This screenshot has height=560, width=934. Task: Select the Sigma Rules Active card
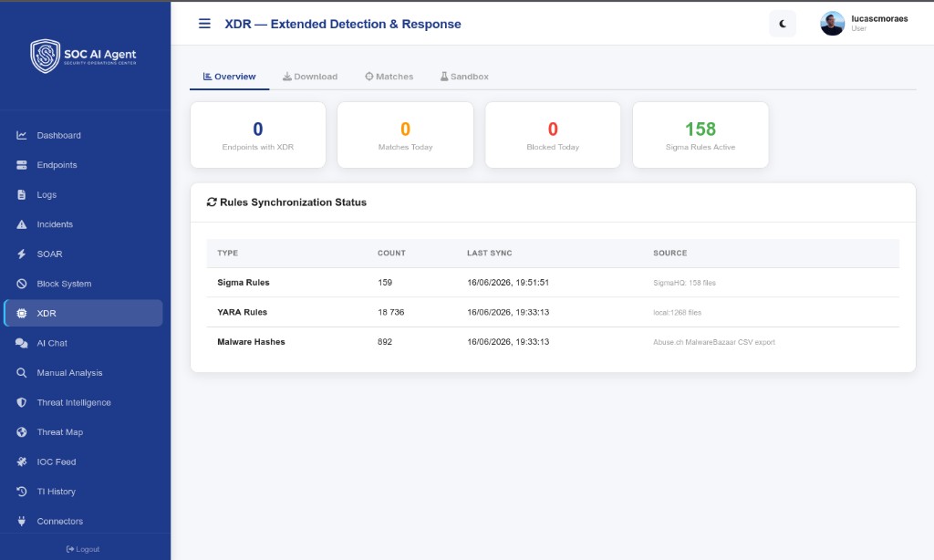pyautogui.click(x=700, y=135)
